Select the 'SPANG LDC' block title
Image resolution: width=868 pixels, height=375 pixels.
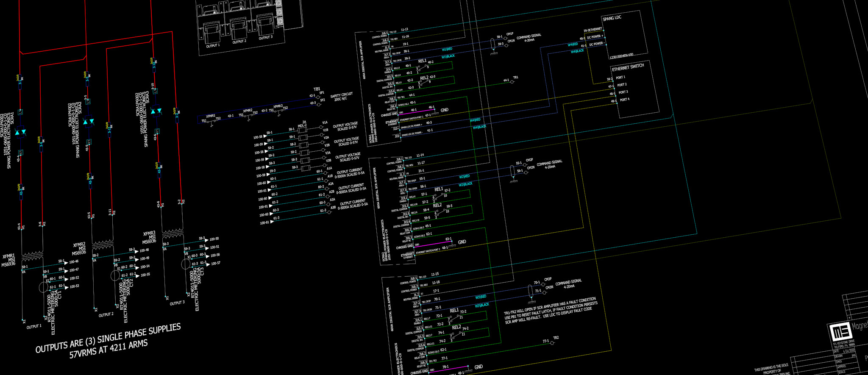612,18
